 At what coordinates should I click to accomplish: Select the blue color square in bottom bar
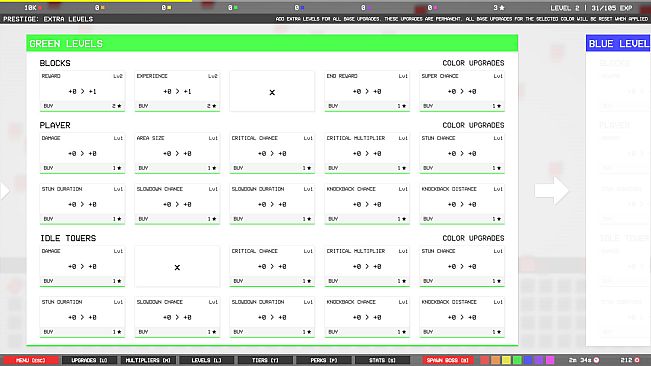[x=528, y=360]
